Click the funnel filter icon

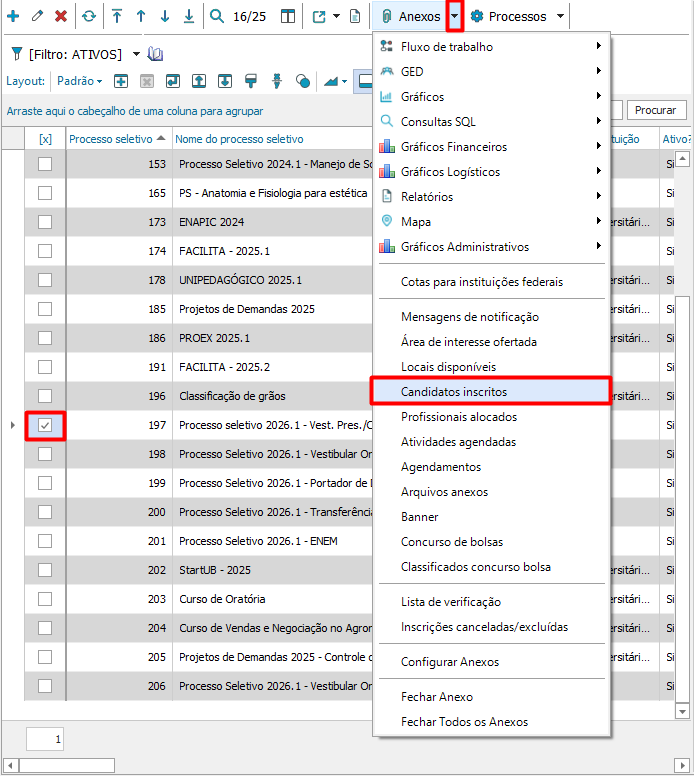coord(16,54)
